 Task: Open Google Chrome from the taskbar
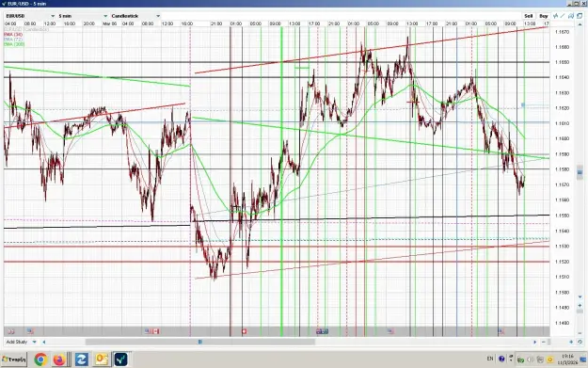pyautogui.click(x=40, y=360)
